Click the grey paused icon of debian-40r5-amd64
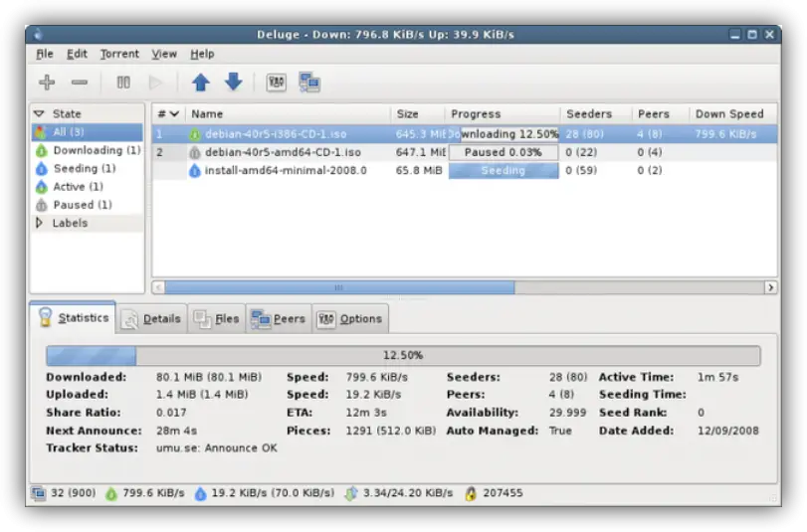Viewport: 807px width, 532px height. point(195,153)
